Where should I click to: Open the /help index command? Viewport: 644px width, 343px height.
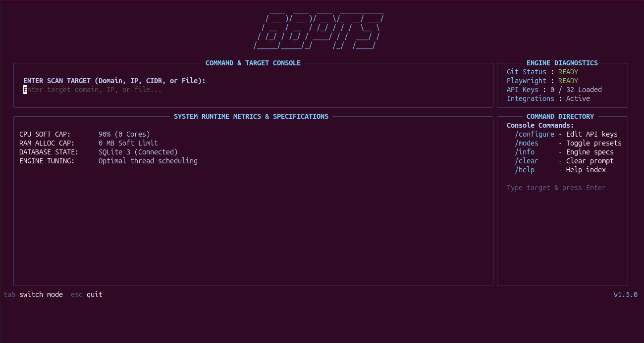coord(525,170)
